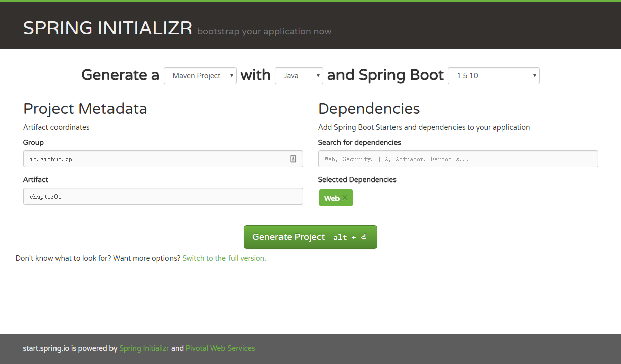Focus the Group input containing io.github.zp
Screen dimensions: 621x364
[x=163, y=159]
